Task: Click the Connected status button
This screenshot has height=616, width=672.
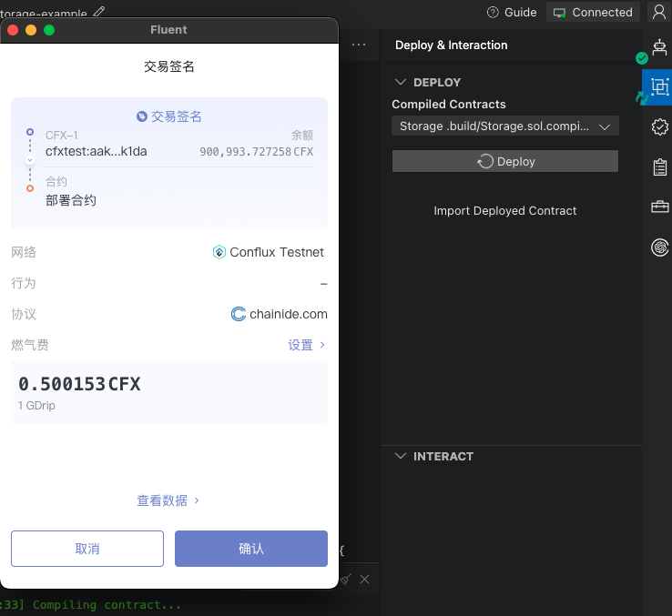Action: [593, 12]
